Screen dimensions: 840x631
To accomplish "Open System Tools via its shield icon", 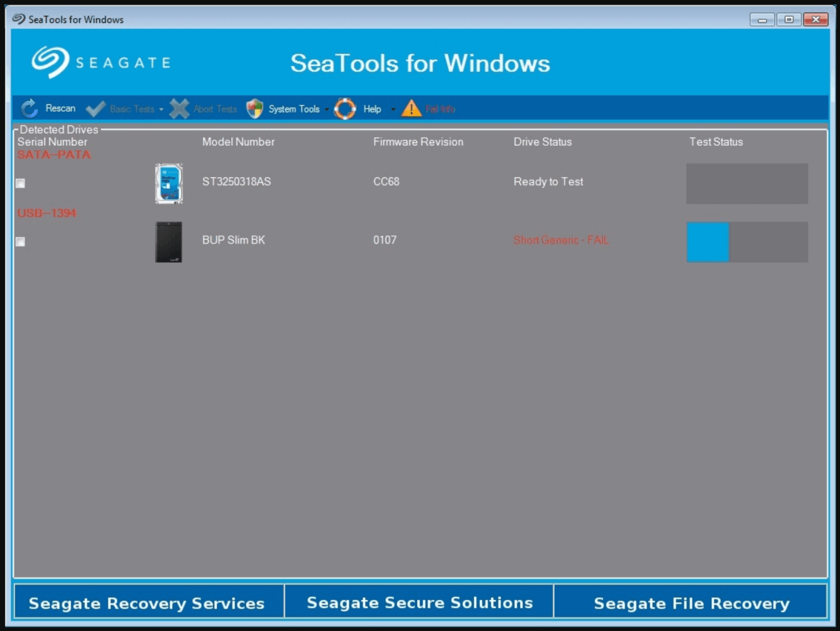I will pyautogui.click(x=254, y=108).
